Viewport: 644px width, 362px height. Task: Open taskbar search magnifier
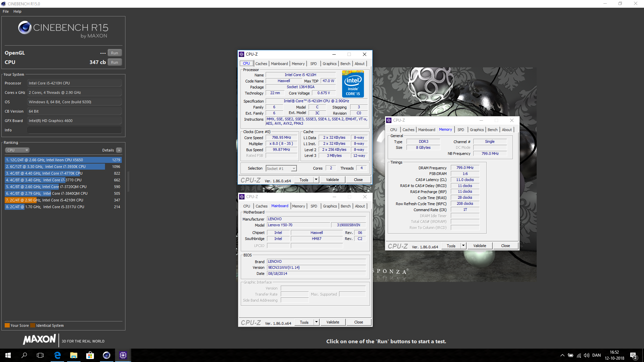click(x=24, y=355)
